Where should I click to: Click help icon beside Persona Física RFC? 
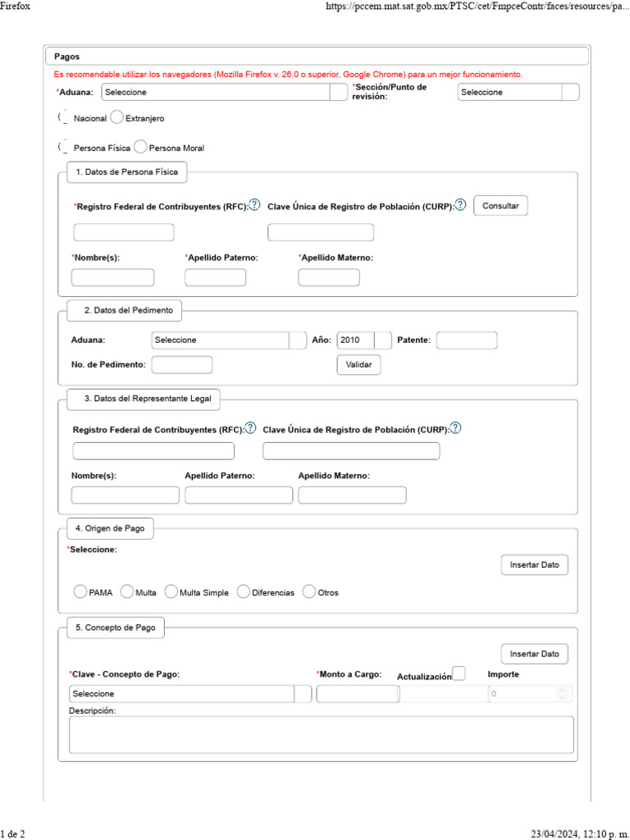point(255,205)
